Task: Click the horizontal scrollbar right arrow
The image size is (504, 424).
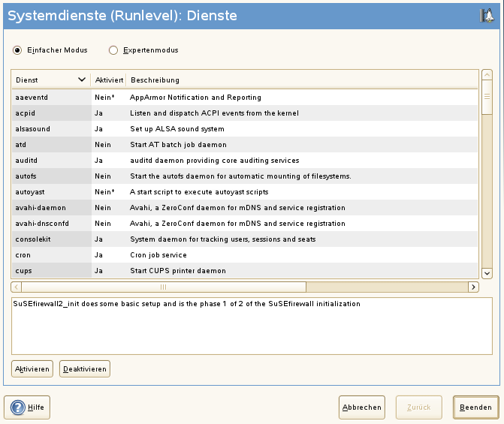Action: click(x=473, y=287)
